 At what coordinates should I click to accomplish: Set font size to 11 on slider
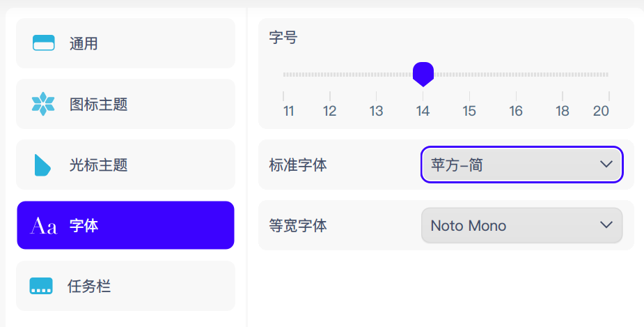click(x=284, y=75)
